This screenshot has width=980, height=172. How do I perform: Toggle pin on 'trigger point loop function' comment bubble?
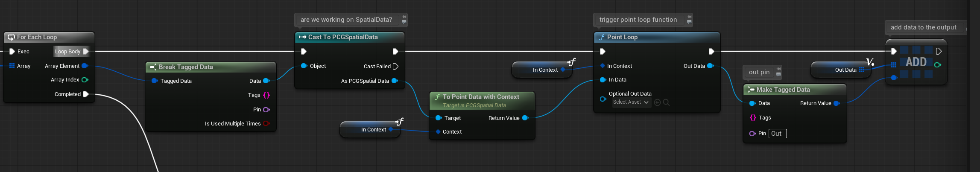(689, 17)
